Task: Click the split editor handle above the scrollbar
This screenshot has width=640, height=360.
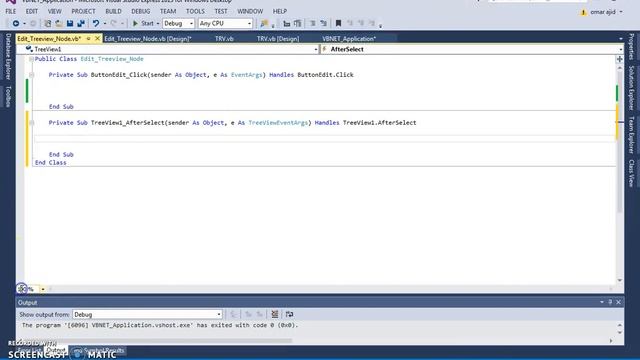Action: pyautogui.click(x=620, y=59)
